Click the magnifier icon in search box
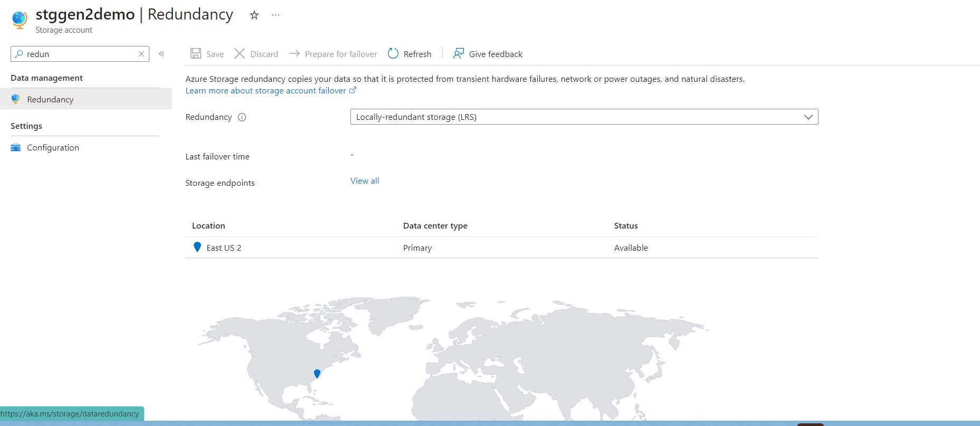The width and height of the screenshot is (980, 426). coord(19,54)
